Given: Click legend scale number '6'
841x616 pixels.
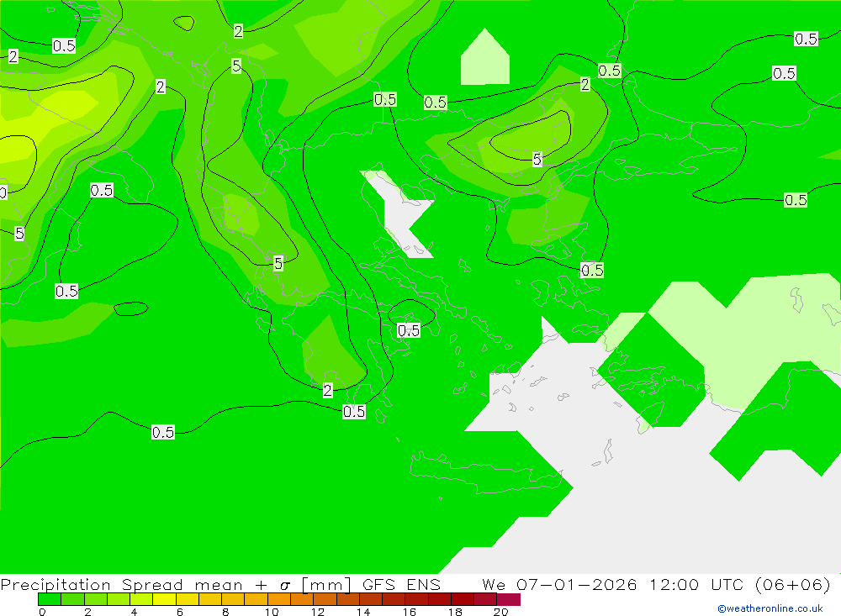Looking at the screenshot, I should click(x=180, y=612).
